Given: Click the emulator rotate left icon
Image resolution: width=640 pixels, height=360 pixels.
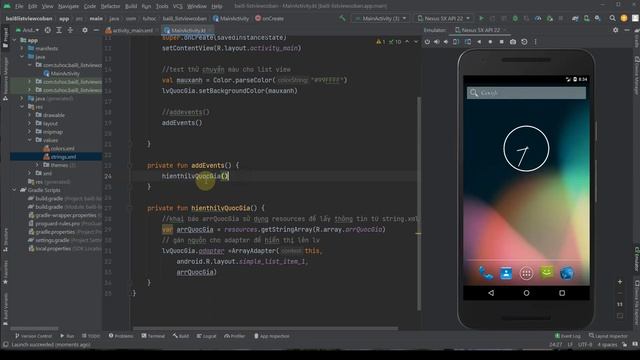Looking at the screenshot, I should pos(456,42).
